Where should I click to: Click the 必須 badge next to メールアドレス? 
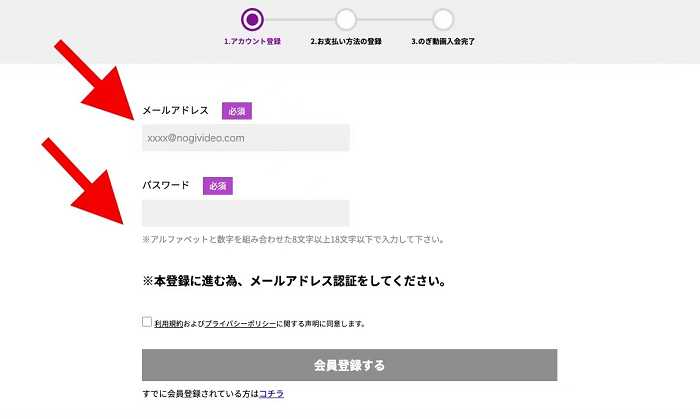237,111
